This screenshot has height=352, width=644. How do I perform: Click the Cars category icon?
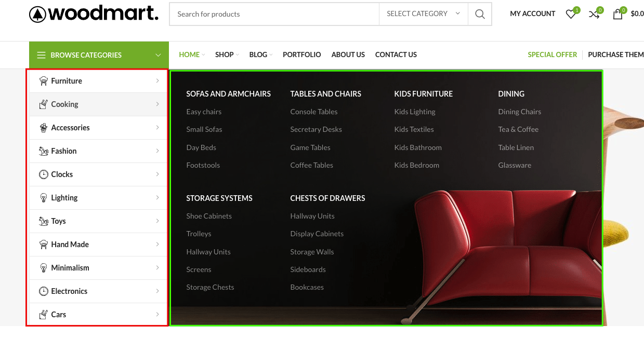(x=44, y=315)
